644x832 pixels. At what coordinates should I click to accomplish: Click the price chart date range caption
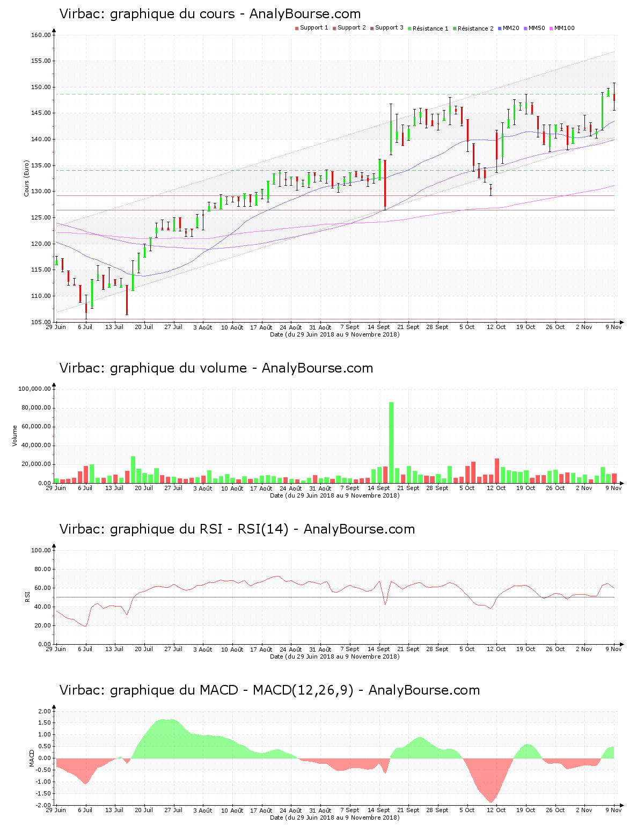335,334
